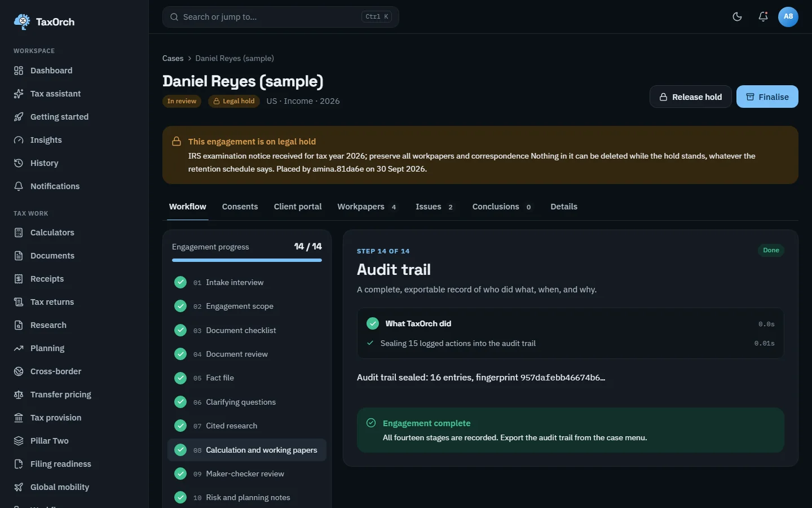812x508 pixels.
Task: Switch to the Issues tab
Action: (435, 207)
